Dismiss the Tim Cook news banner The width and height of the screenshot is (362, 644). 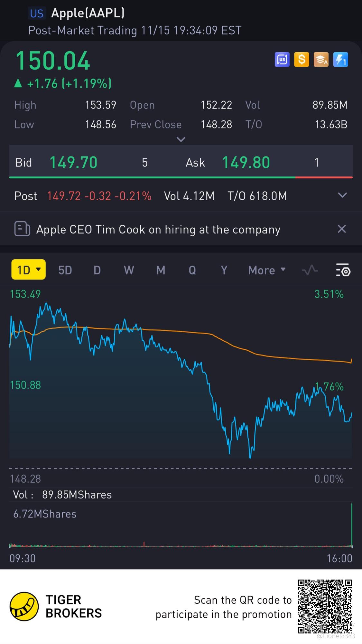(x=342, y=229)
